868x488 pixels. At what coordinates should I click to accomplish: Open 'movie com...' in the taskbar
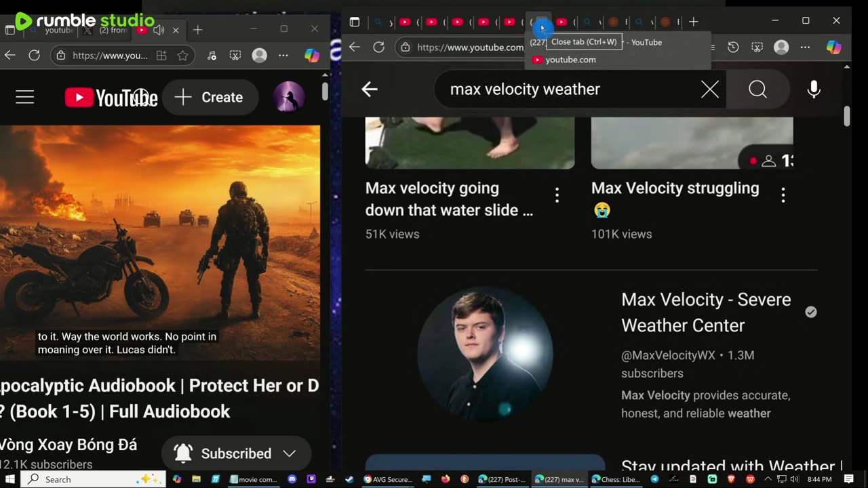[254, 479]
